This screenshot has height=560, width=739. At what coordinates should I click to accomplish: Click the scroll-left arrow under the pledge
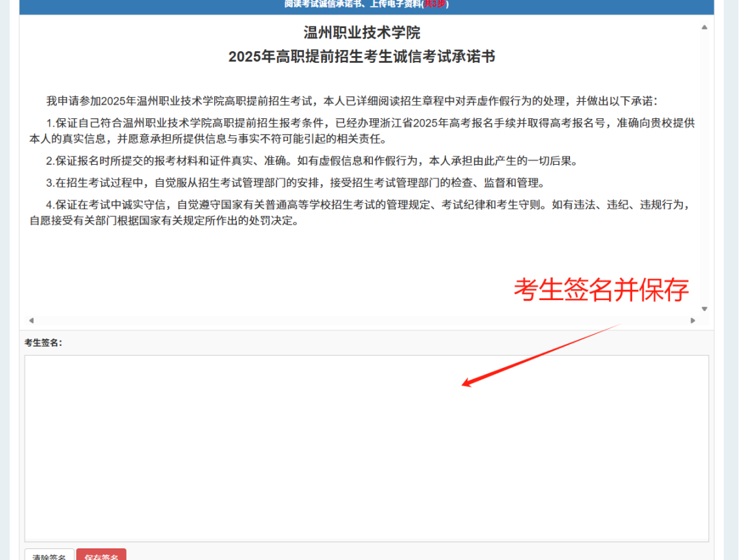pyautogui.click(x=31, y=320)
